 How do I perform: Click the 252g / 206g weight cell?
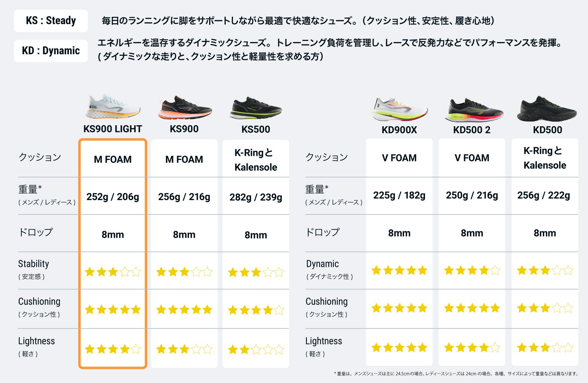113,197
